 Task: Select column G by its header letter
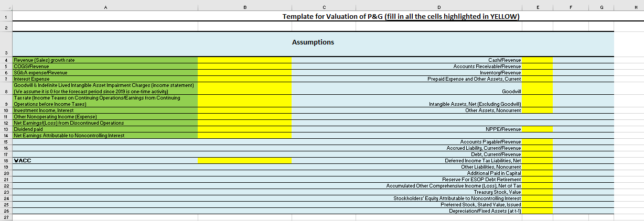(x=600, y=6)
